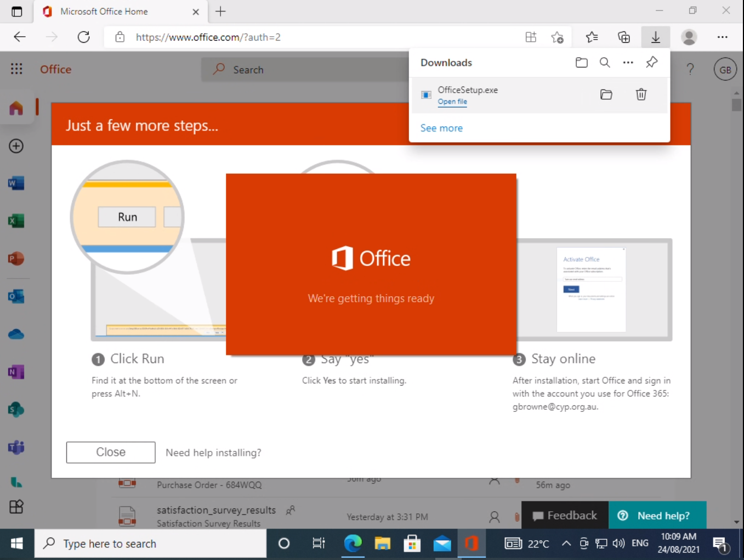Open Outlook from the sidebar
The width and height of the screenshot is (744, 560).
pos(16,296)
